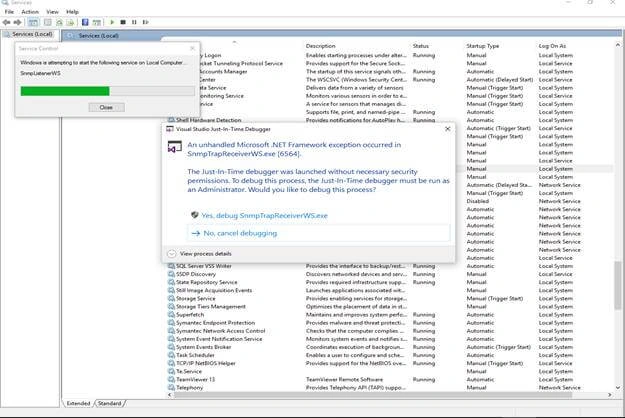
Task: Click the gear icon beside Telephony
Action: (x=171, y=387)
